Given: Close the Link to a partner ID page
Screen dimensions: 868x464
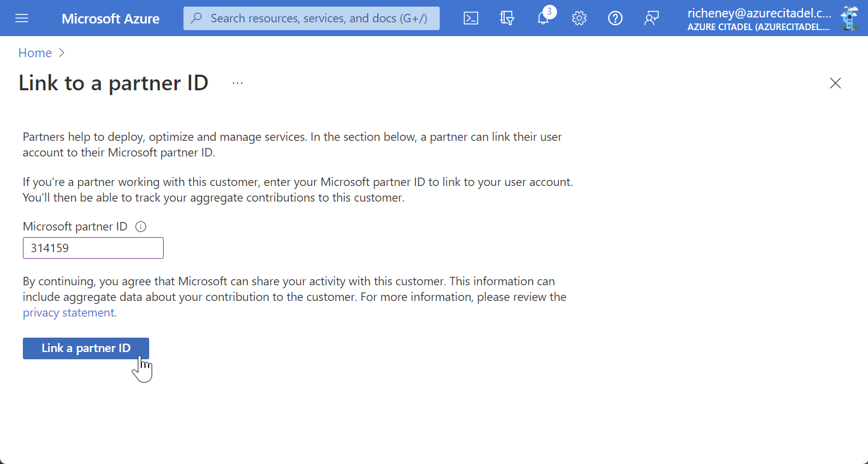Looking at the screenshot, I should tap(836, 83).
